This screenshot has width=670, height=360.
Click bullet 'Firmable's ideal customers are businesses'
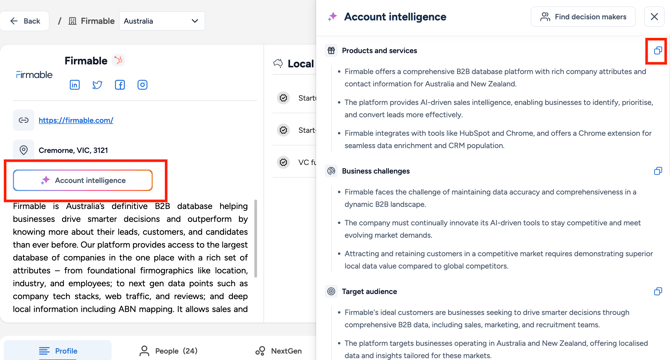(x=487, y=319)
